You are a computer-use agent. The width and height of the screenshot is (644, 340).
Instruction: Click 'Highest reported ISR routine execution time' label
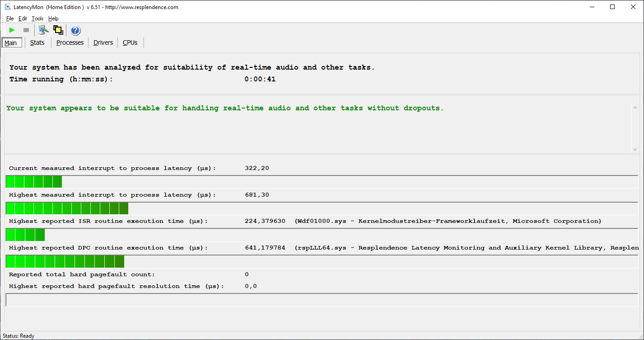(108, 221)
